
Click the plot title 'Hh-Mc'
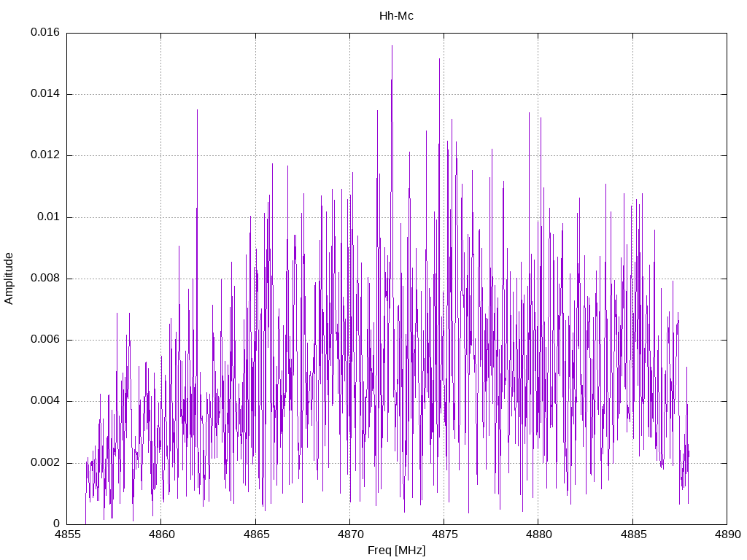396,16
